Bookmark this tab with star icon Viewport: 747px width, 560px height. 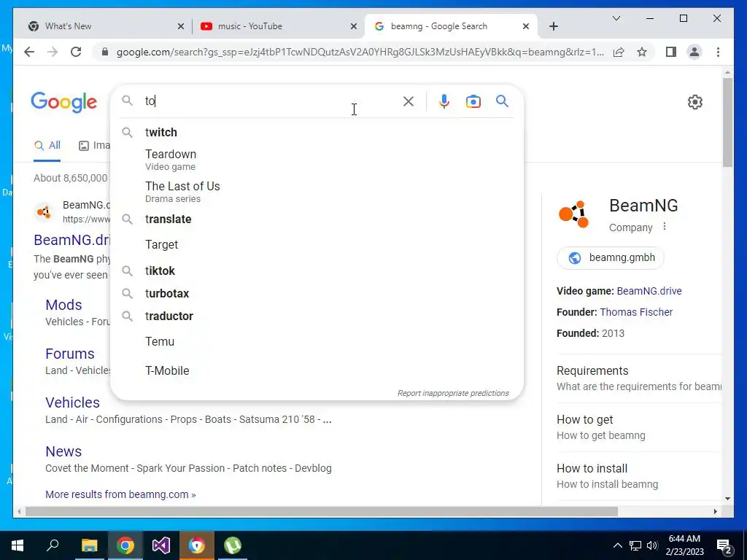tap(642, 52)
